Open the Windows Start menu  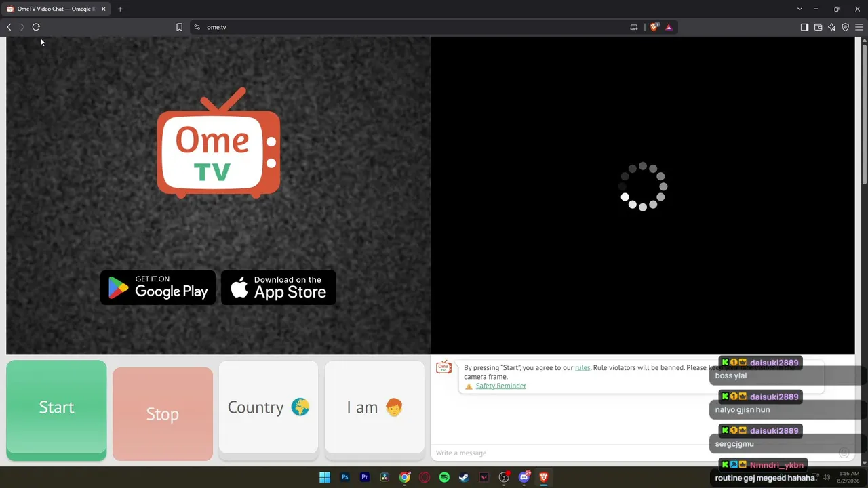325,477
